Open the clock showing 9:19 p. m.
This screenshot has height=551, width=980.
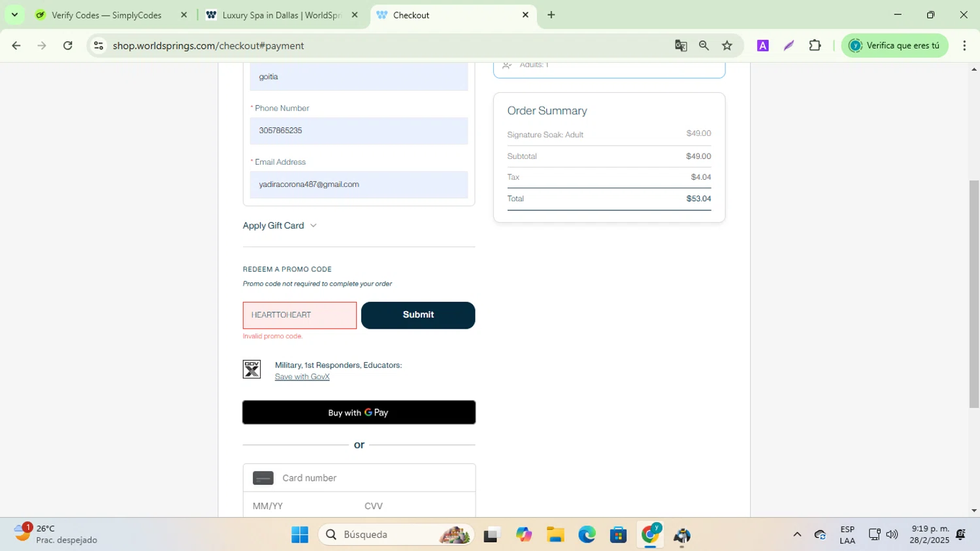930,535
